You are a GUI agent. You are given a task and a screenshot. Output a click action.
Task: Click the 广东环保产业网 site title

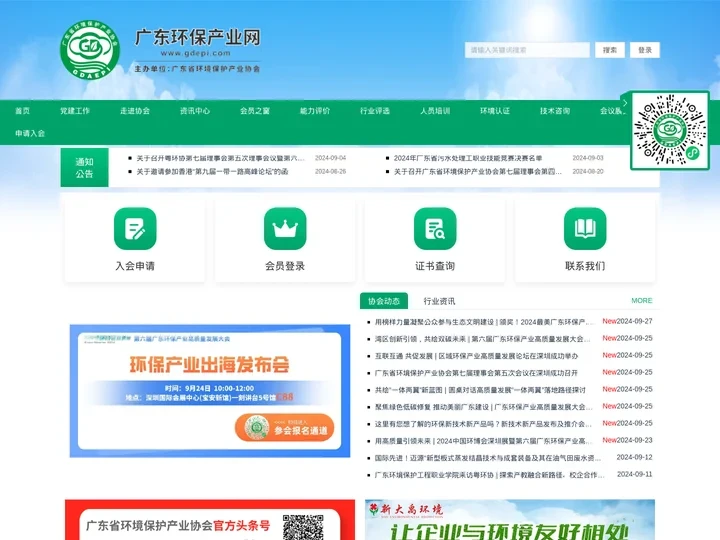click(198, 37)
